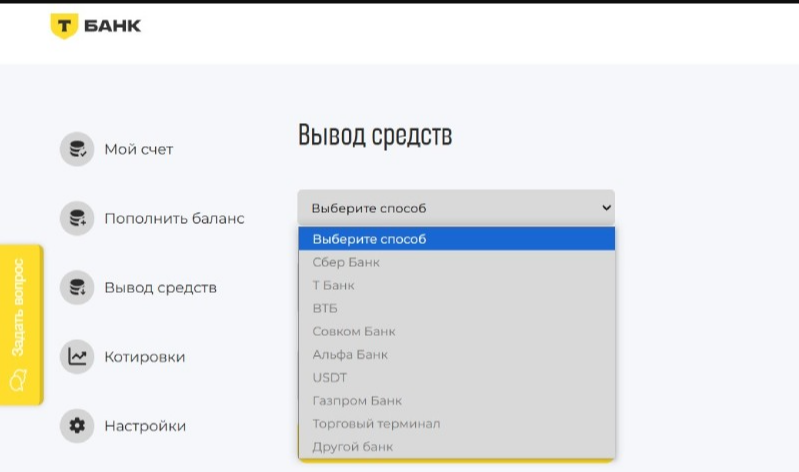Click the withdrawal coins icon
This screenshot has height=472, width=799.
(x=76, y=288)
